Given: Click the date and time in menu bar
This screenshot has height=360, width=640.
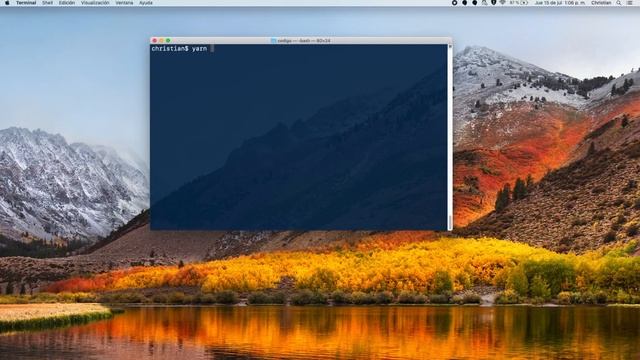Looking at the screenshot, I should click(560, 3).
